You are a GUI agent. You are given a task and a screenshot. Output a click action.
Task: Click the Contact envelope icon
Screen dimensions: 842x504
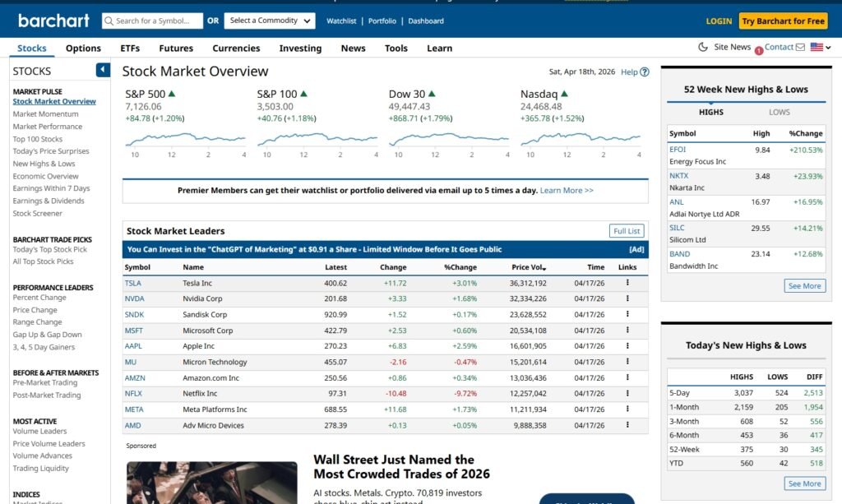point(800,47)
